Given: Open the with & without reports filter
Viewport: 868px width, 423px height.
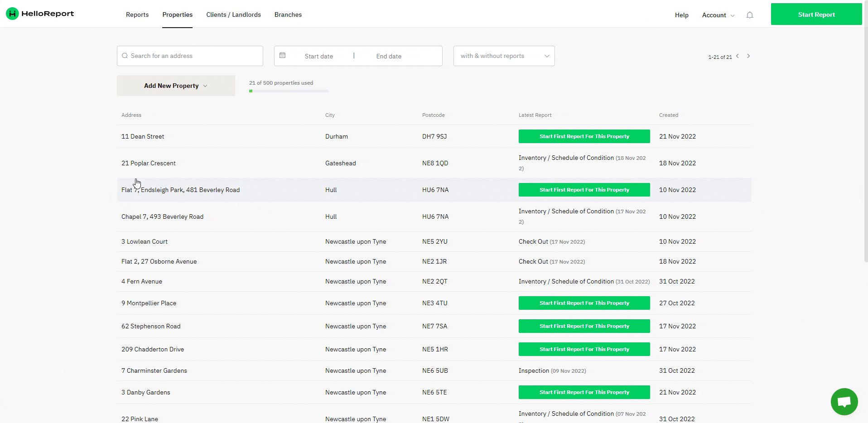Looking at the screenshot, I should tap(504, 56).
